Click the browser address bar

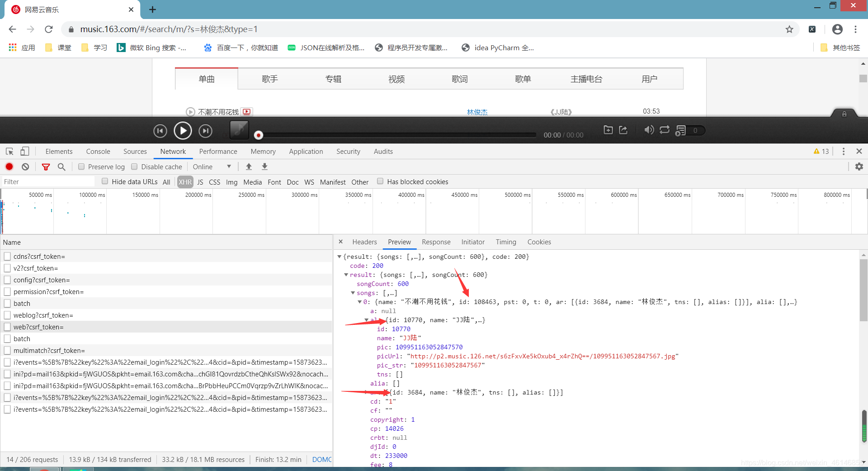click(425, 29)
